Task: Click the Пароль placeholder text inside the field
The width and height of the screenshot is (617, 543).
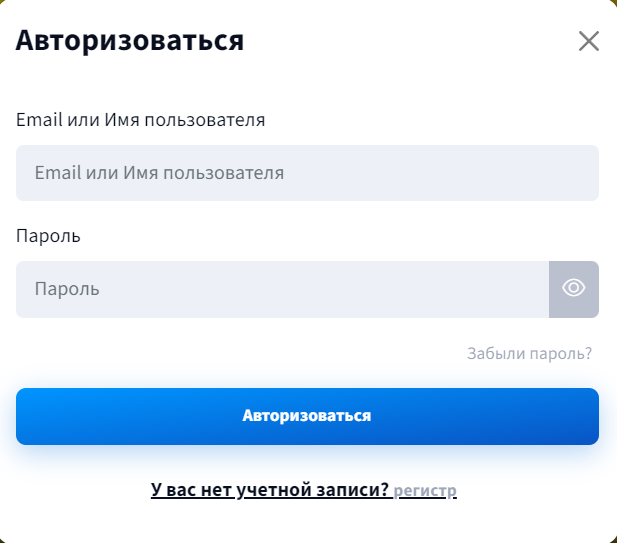Action: [67, 289]
